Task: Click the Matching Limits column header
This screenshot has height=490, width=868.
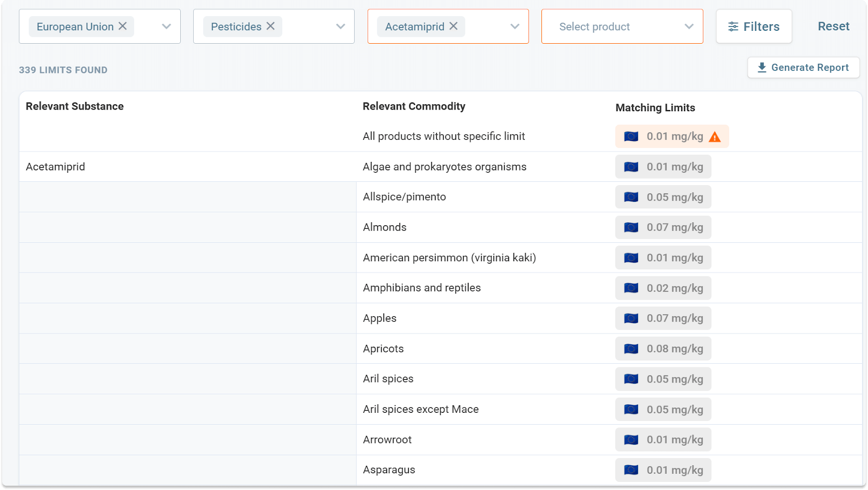Action: click(655, 108)
